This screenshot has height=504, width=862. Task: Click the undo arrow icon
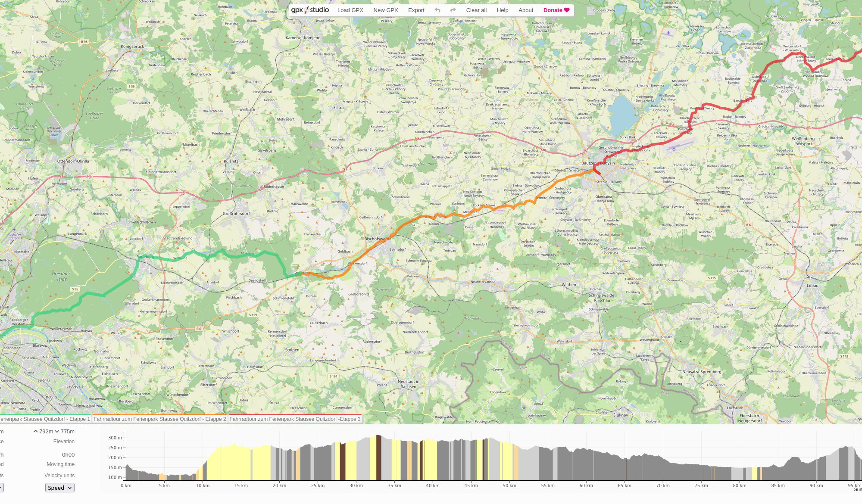tap(437, 10)
